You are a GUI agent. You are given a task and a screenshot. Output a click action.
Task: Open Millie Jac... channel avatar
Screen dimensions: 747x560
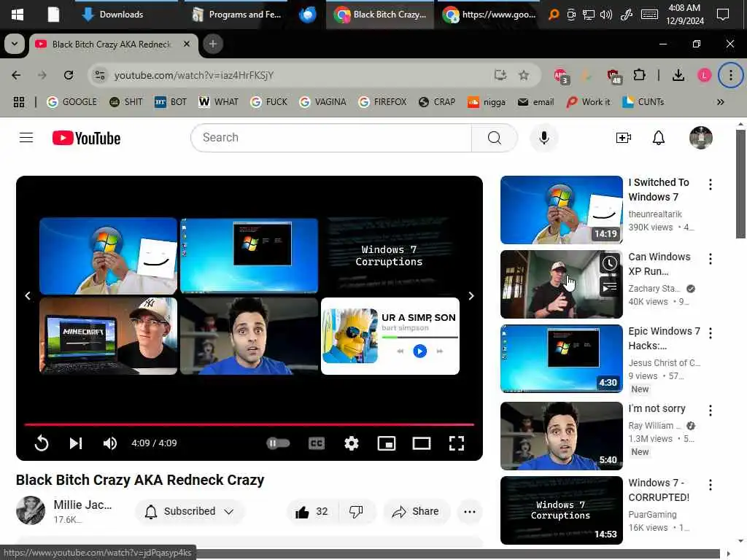pyautogui.click(x=31, y=510)
